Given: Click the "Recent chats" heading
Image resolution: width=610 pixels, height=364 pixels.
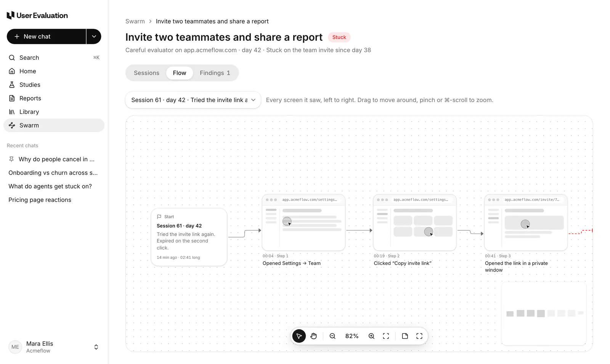Looking at the screenshot, I should [22, 145].
